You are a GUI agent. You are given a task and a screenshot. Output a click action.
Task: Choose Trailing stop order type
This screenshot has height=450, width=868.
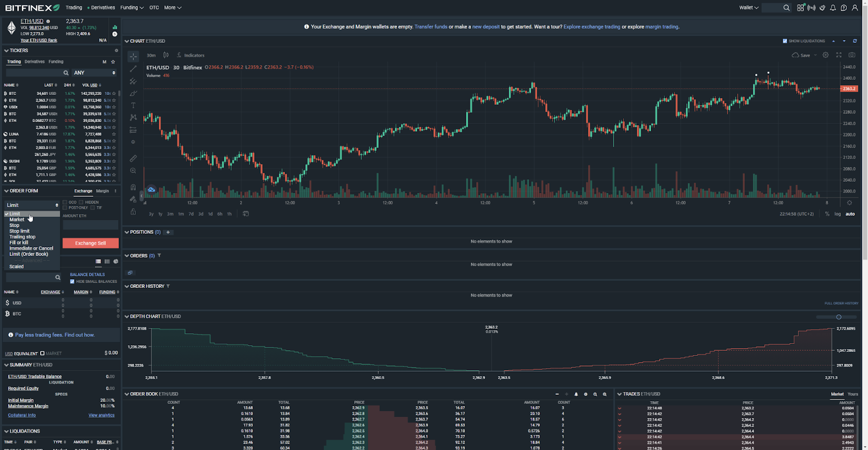22,237
